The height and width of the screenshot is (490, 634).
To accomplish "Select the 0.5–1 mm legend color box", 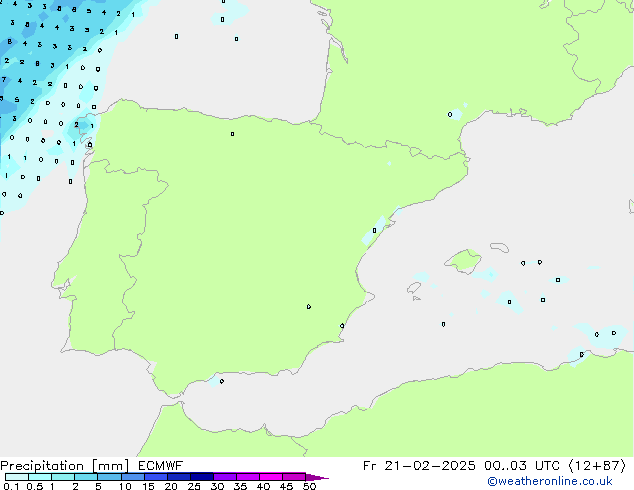I will (x=40, y=477).
